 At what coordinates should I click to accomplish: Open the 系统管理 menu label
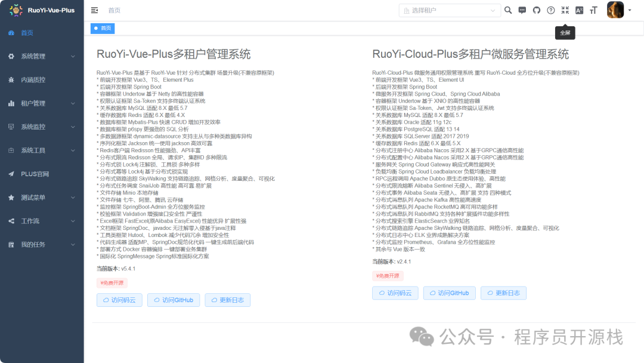pos(33,56)
